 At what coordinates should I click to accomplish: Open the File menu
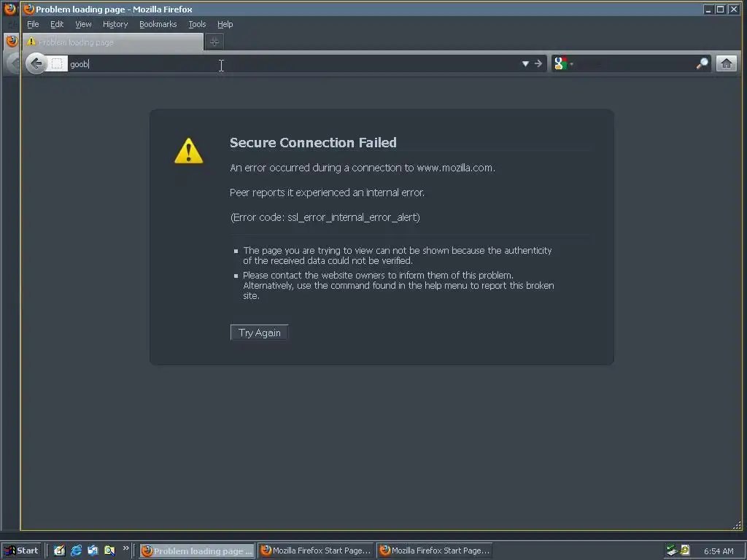coord(33,24)
